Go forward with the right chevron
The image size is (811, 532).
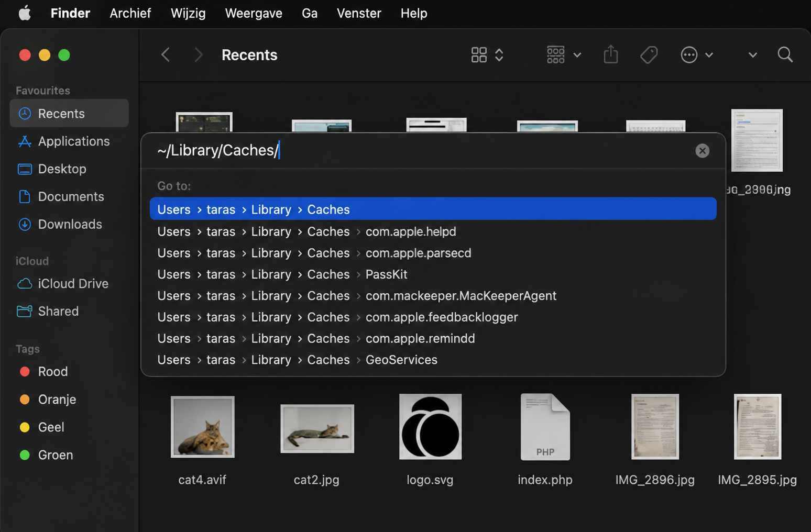click(198, 54)
